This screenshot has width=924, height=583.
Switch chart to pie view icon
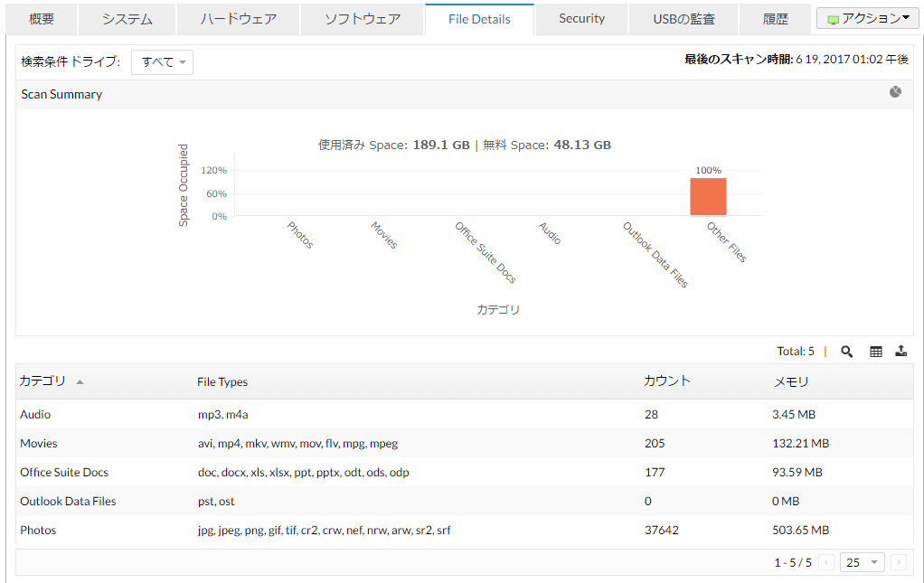point(895,92)
